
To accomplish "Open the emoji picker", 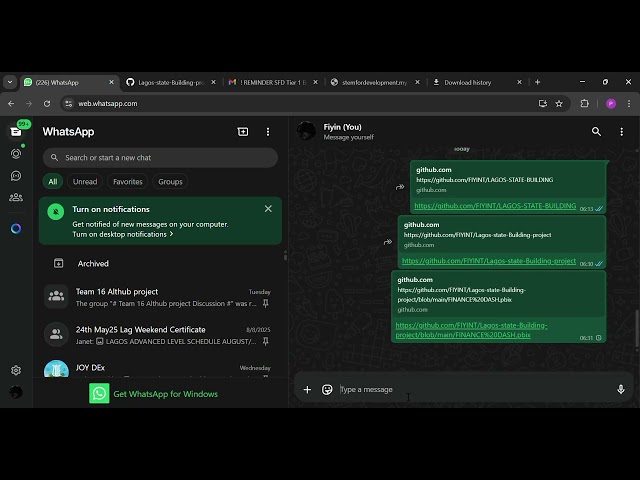I will pos(327,390).
